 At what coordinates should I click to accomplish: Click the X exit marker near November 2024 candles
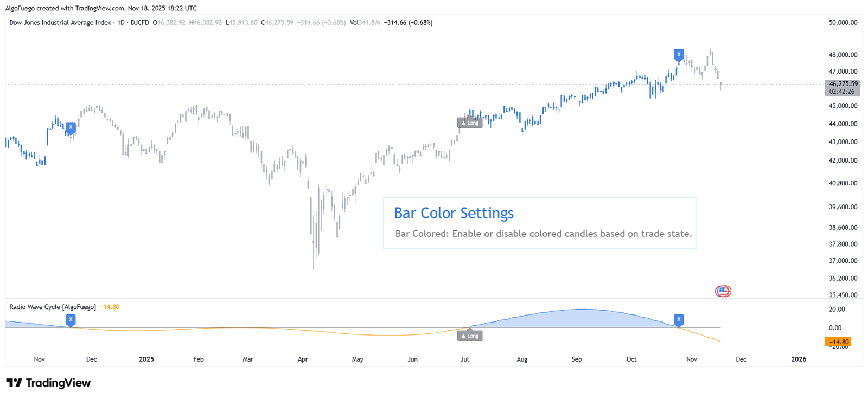point(71,127)
